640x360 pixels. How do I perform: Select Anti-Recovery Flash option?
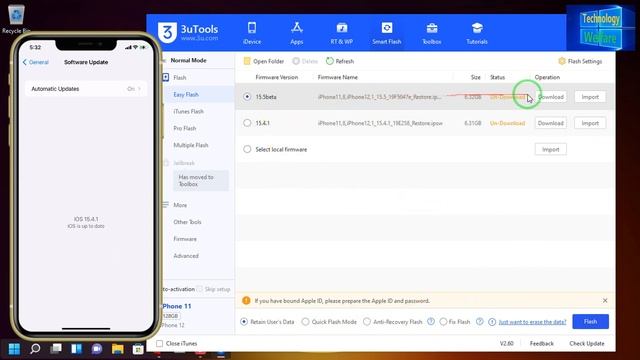point(367,322)
